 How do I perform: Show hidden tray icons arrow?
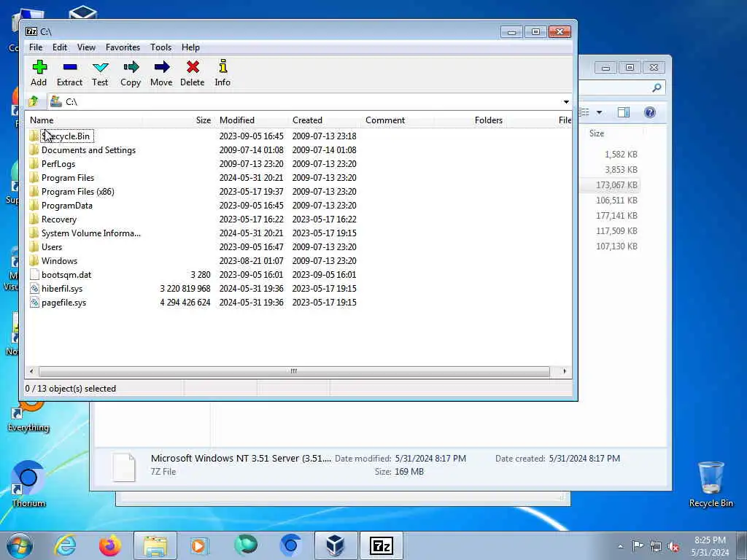click(620, 546)
